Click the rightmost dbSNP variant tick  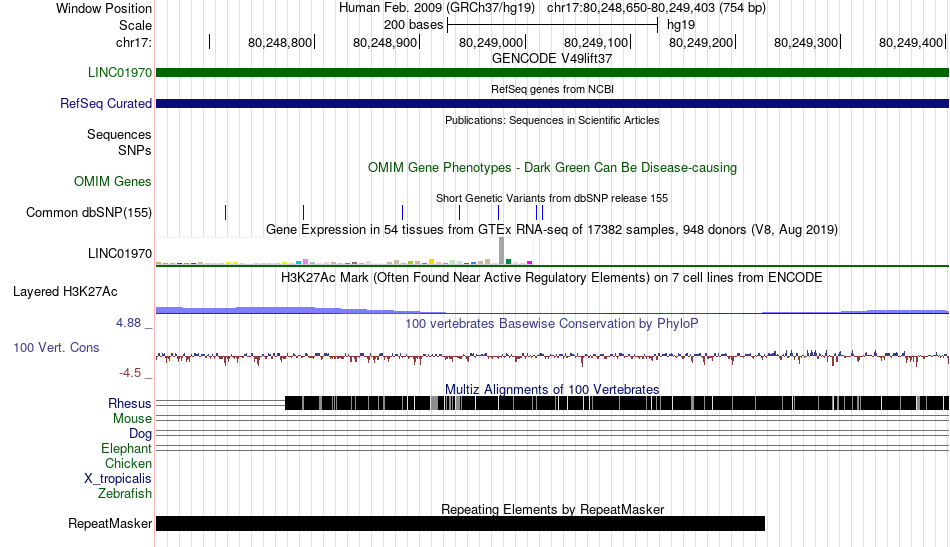tap(542, 213)
